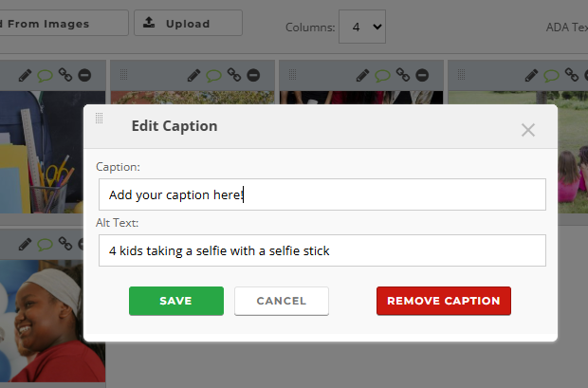The width and height of the screenshot is (588, 388).
Task: Click the pencil icon on the kids-on-grass card
Action: [531, 76]
